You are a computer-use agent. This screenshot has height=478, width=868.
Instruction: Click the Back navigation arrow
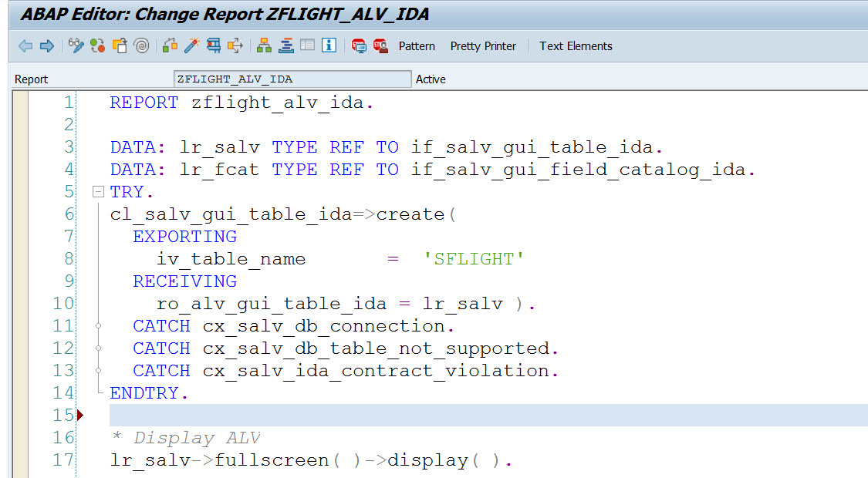click(x=24, y=45)
